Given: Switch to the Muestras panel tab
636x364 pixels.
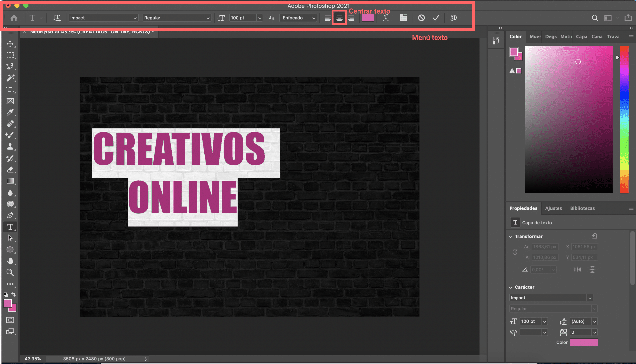Looking at the screenshot, I should pos(535,36).
